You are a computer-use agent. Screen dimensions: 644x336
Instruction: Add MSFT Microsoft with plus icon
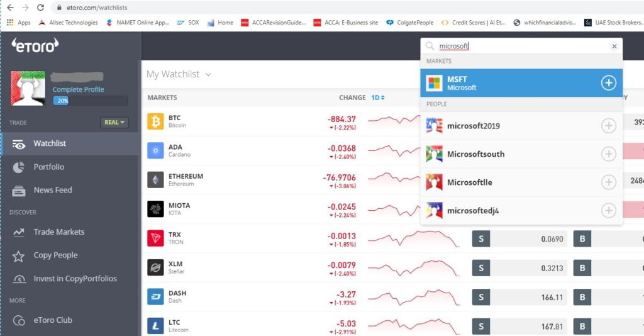(x=608, y=83)
